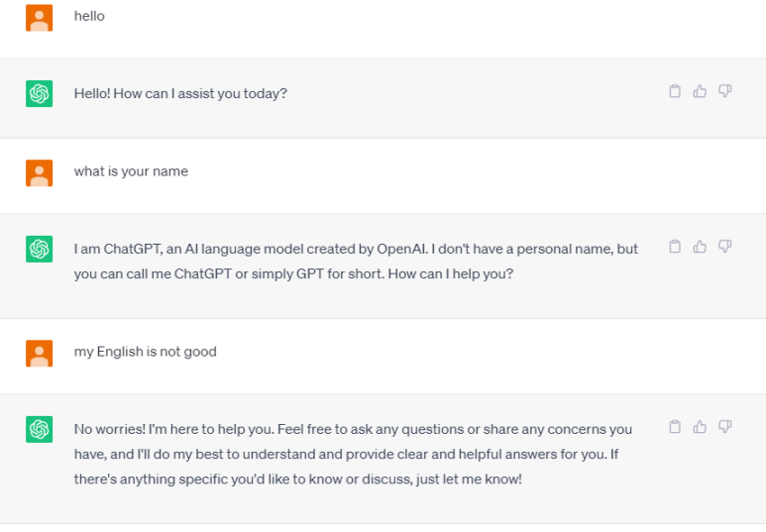
Task: Dislike the 'I am ChatGPT' response
Action: coord(725,247)
